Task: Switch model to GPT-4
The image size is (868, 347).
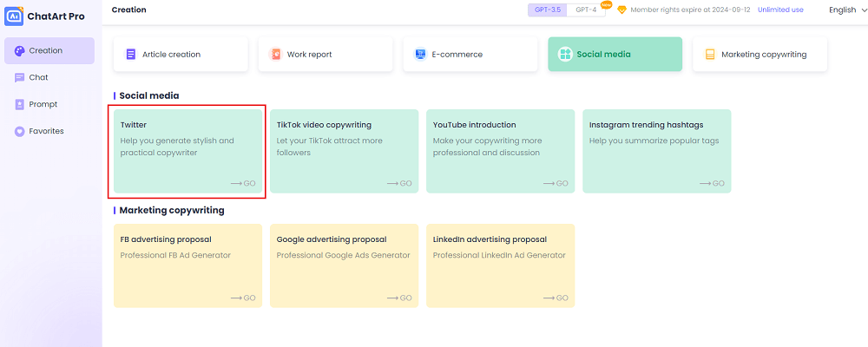Action: pyautogui.click(x=586, y=10)
